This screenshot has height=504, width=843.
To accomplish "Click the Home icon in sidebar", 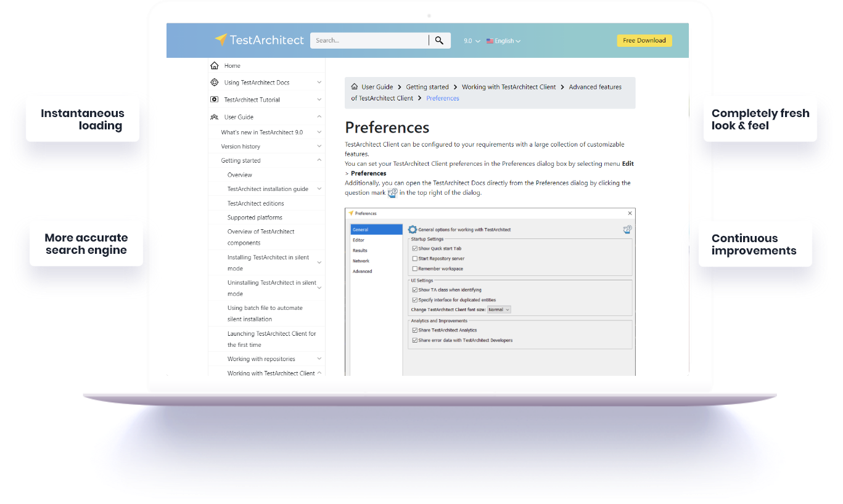I will pyautogui.click(x=215, y=65).
